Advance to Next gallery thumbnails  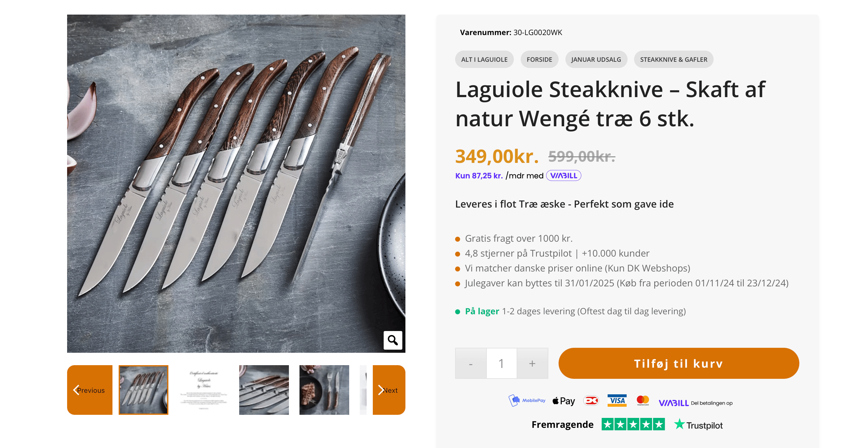(x=389, y=390)
